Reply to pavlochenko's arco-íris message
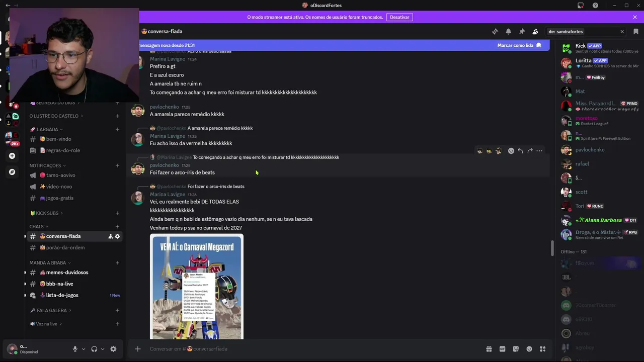 [520, 151]
